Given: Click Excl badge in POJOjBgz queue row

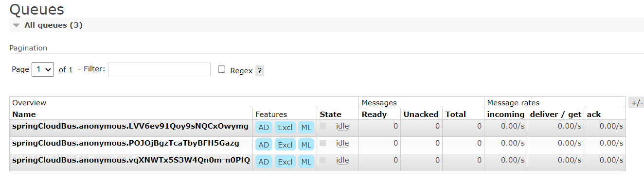Looking at the screenshot, I should (x=285, y=145).
